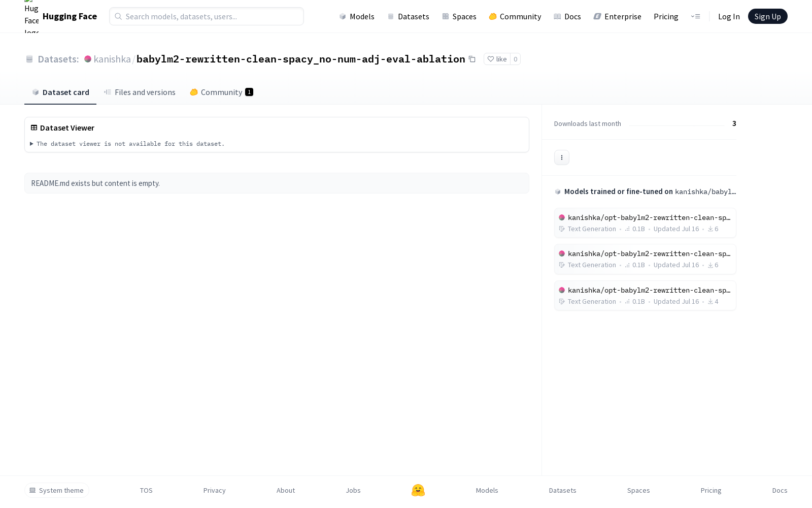Open Spaces footer link
Screen dimensions: 812x508
pyautogui.click(x=638, y=490)
